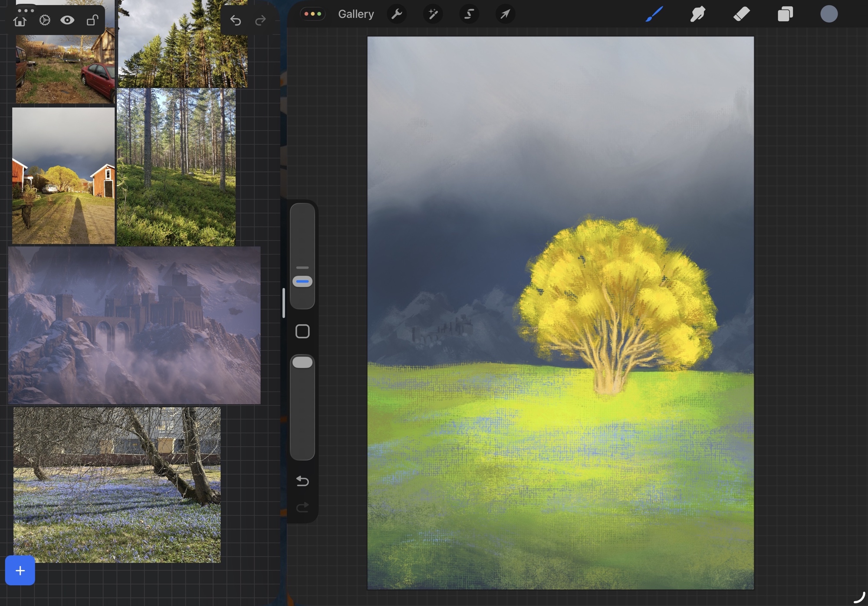868x606 pixels.
Task: Select the Paint brush tool
Action: point(654,14)
